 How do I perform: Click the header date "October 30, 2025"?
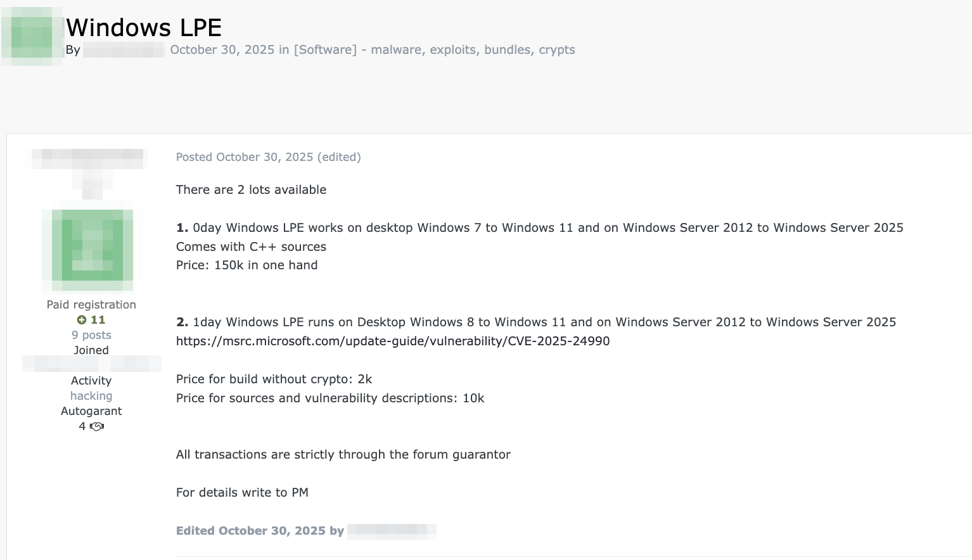222,50
